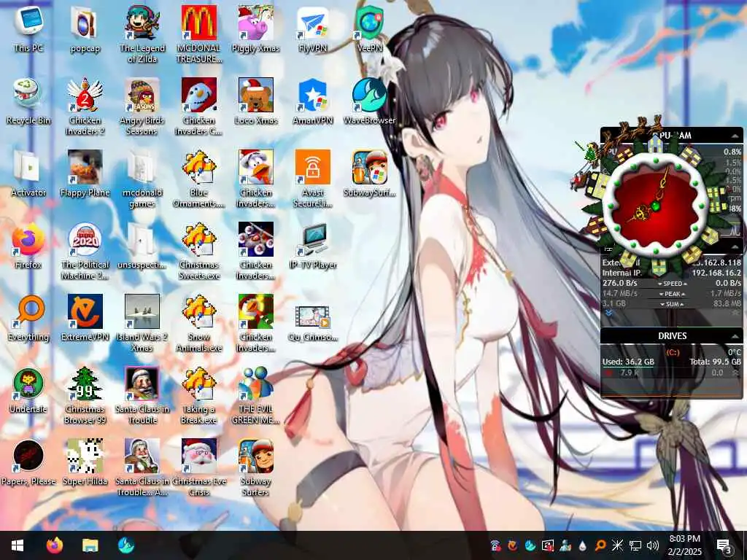Select the Angry Birds Seasons icon
This screenshot has width=747, height=560.
(142, 106)
